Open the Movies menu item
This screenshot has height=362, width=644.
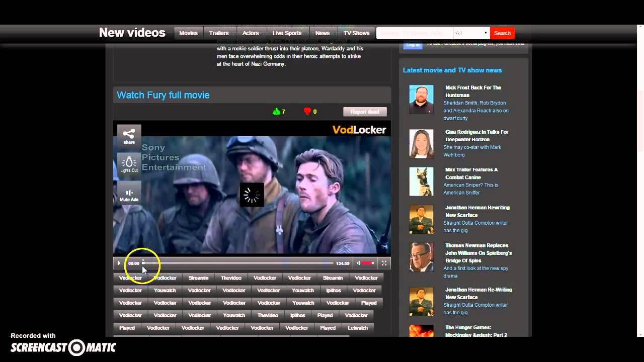click(x=189, y=33)
